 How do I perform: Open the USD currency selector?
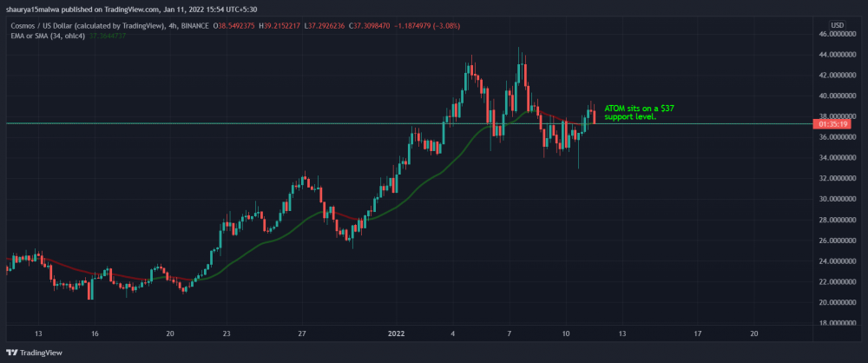pyautogui.click(x=837, y=25)
